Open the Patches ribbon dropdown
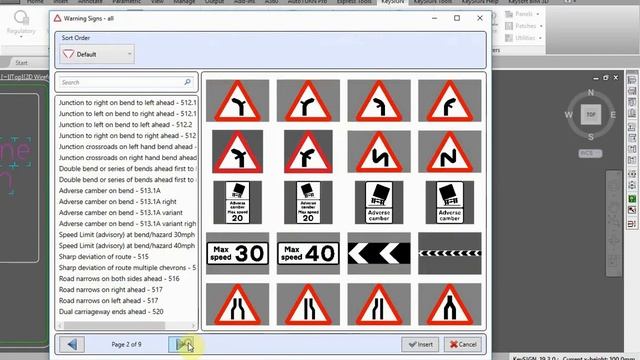The image size is (640, 360). click(524, 26)
